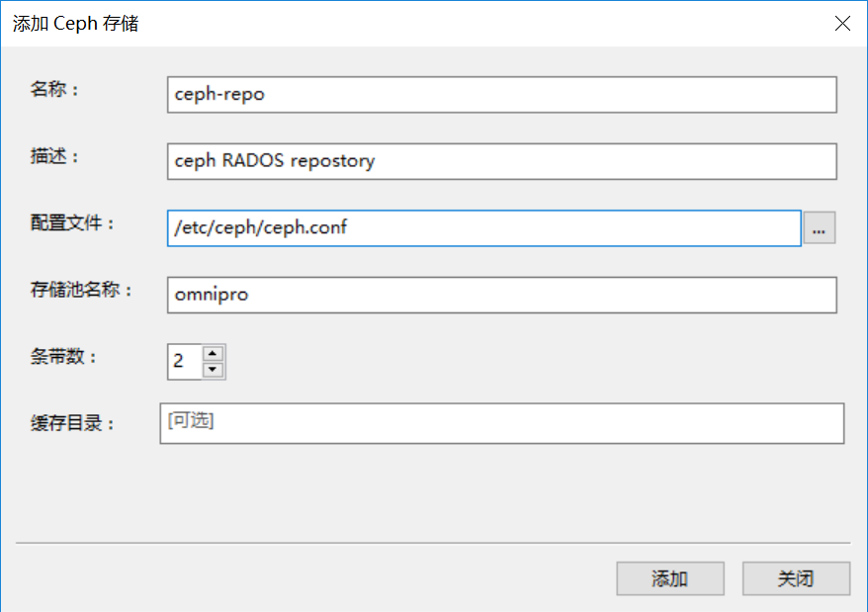Click the 缓存目录 field with [可选] placeholder

pyautogui.click(x=501, y=422)
